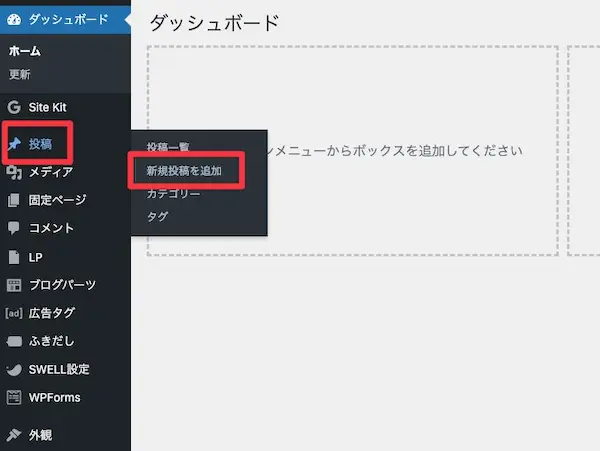
Task: Click the pages icon beside 固定ページ
Action: [x=14, y=200]
